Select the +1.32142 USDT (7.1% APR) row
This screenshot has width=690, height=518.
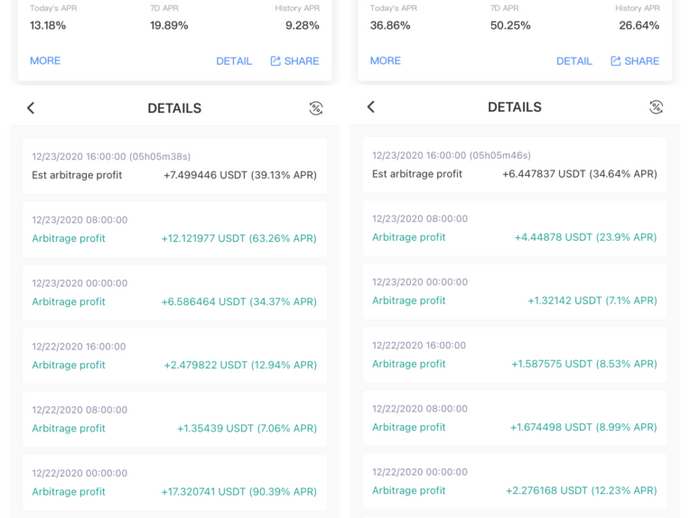[514, 291]
